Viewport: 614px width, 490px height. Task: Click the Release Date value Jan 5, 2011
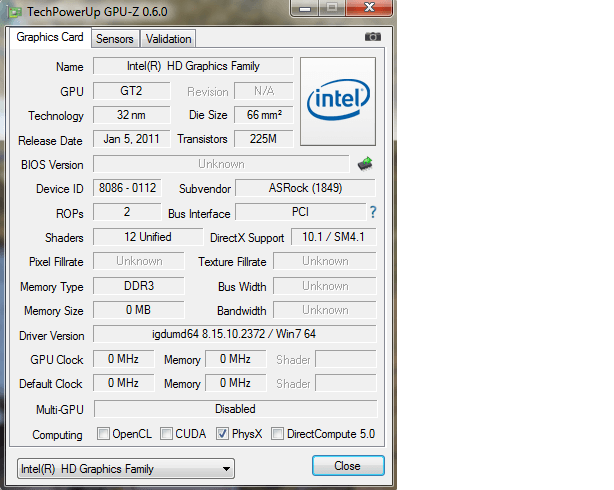[132, 139]
